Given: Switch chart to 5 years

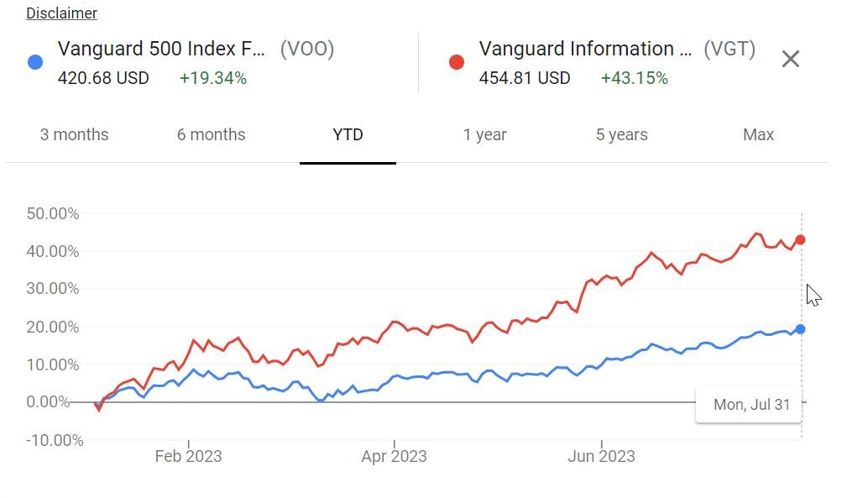Looking at the screenshot, I should (621, 134).
